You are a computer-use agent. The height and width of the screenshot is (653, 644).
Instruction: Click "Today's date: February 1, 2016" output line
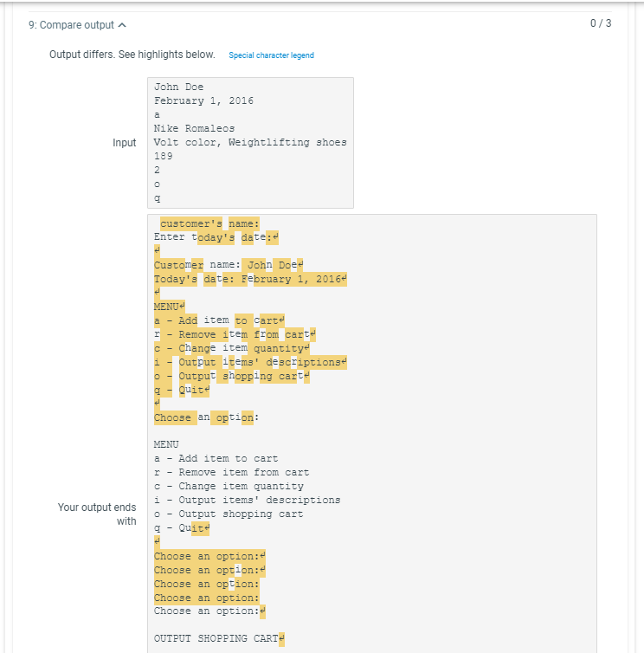coord(250,279)
